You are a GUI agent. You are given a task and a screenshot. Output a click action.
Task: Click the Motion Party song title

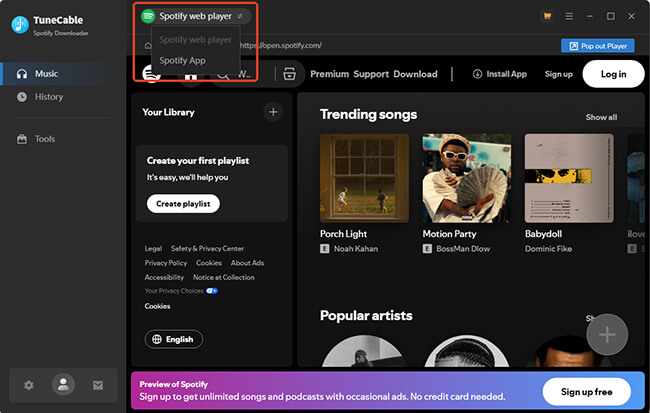pos(449,234)
